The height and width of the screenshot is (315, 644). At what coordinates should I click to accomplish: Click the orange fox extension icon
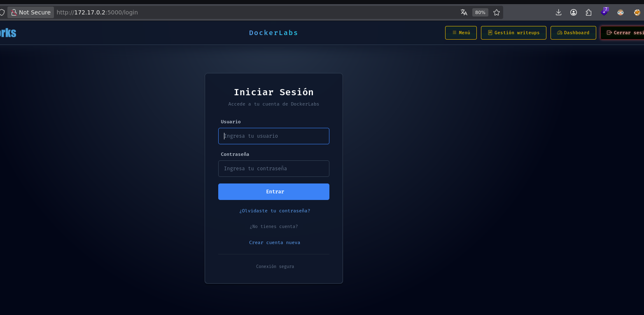[x=637, y=12]
